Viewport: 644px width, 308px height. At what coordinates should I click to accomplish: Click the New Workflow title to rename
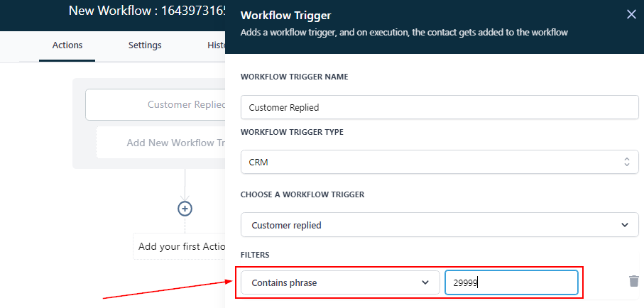pyautogui.click(x=146, y=11)
